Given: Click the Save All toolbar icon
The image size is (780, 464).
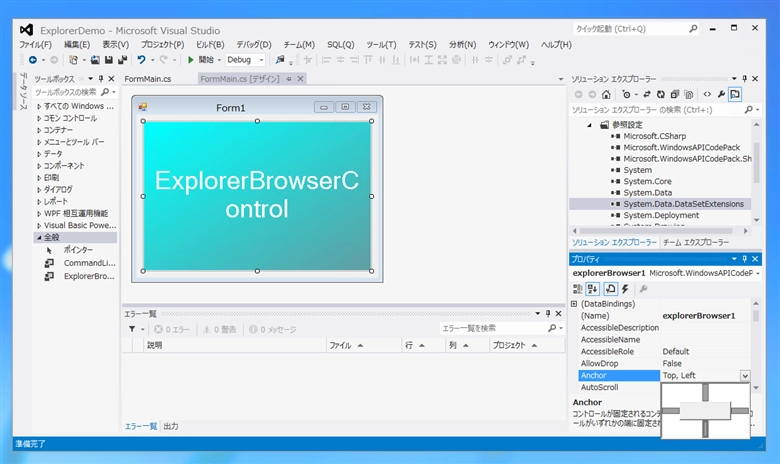Looking at the screenshot, I should click(122, 60).
